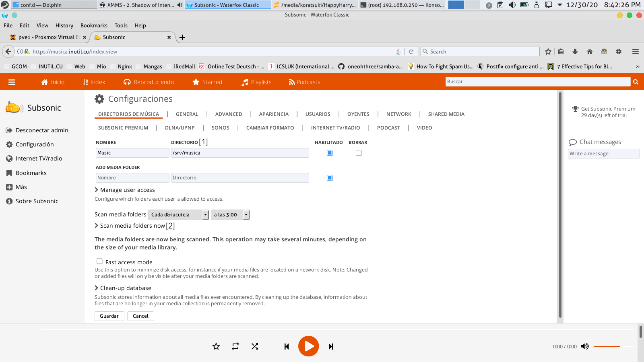The height and width of the screenshot is (362, 644).
Task: Open system tray expander arrow
Action: (x=559, y=5)
